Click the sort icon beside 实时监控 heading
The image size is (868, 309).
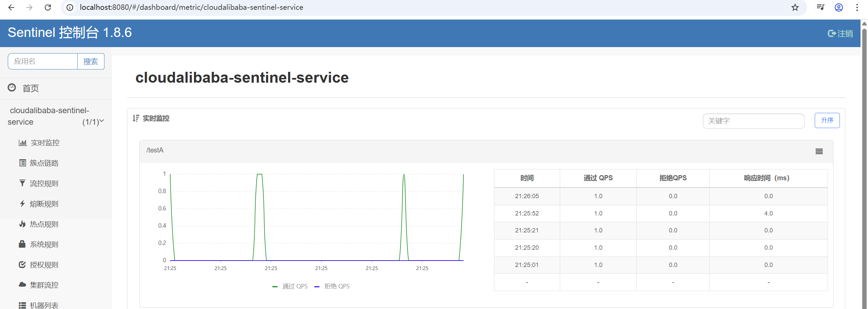click(x=136, y=118)
